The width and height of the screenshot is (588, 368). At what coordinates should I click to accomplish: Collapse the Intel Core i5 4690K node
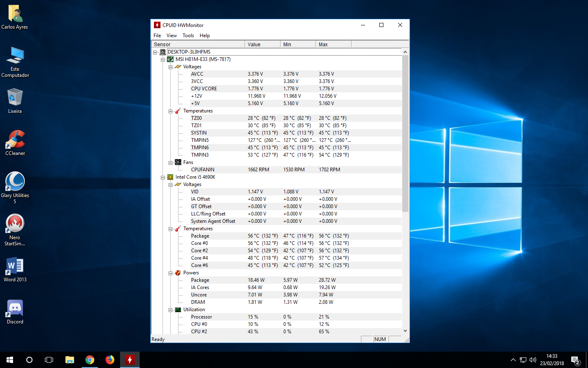coord(163,177)
